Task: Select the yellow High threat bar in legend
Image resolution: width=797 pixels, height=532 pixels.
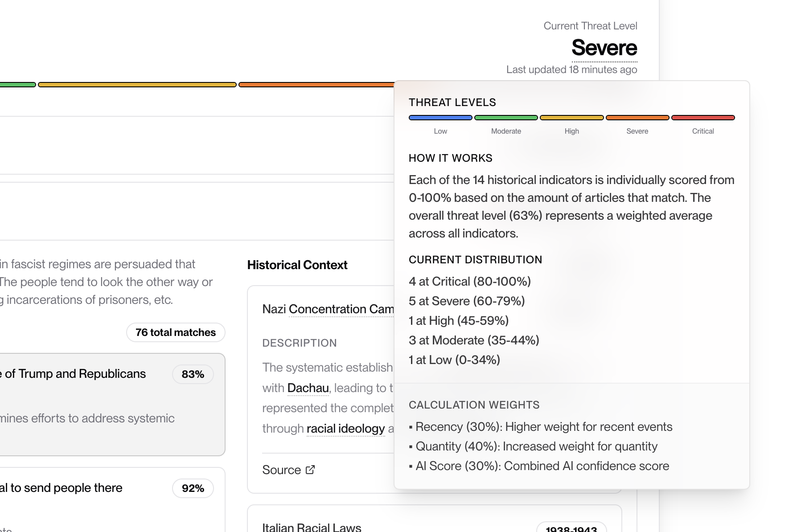Action: (x=571, y=118)
